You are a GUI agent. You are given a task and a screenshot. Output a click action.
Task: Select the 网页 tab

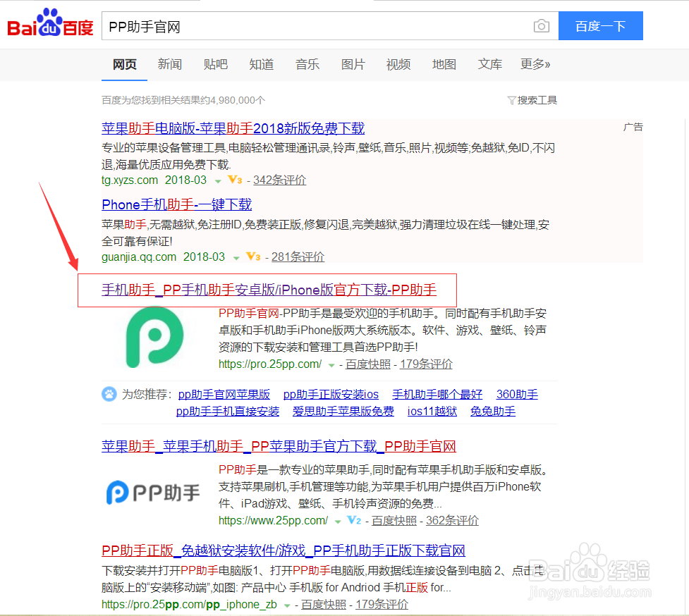pyautogui.click(x=124, y=65)
